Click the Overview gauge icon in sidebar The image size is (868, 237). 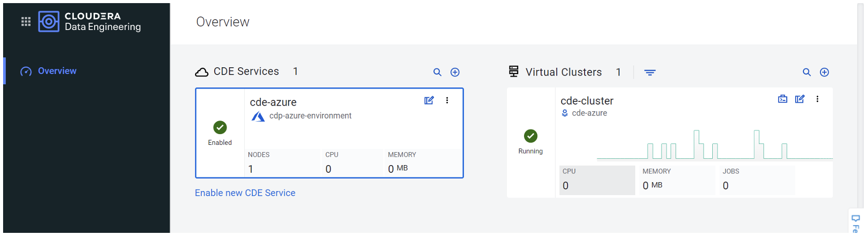(x=26, y=71)
